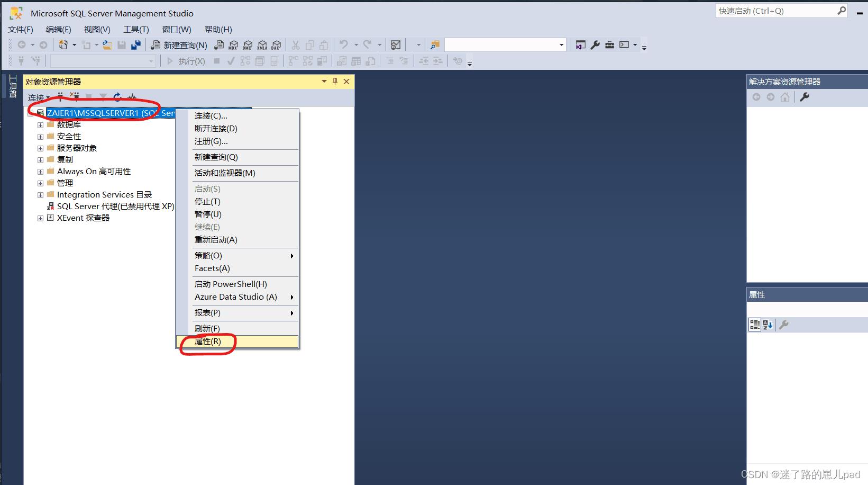The height and width of the screenshot is (485, 868).
Task: Open the 连接 dropdown in Object Explorer
Action: click(x=38, y=97)
